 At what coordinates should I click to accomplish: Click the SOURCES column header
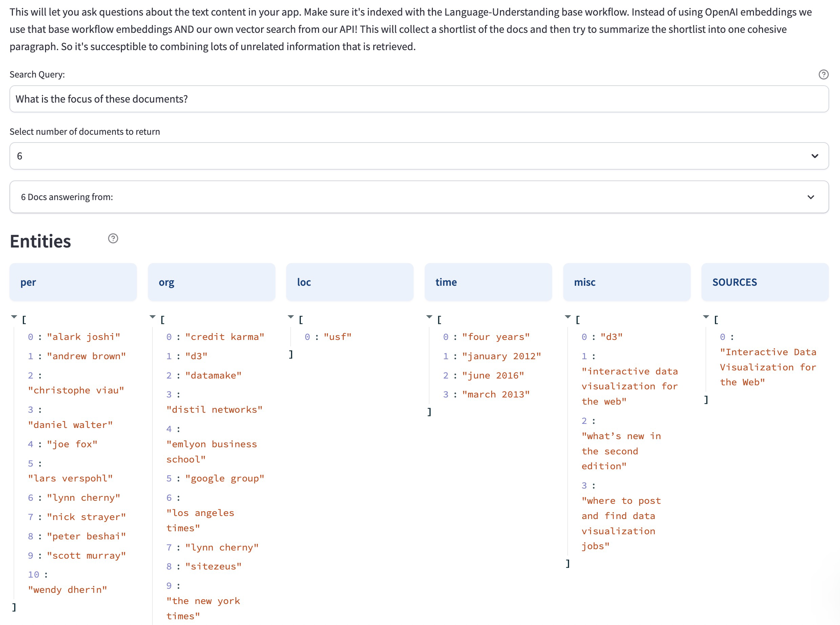coord(765,282)
